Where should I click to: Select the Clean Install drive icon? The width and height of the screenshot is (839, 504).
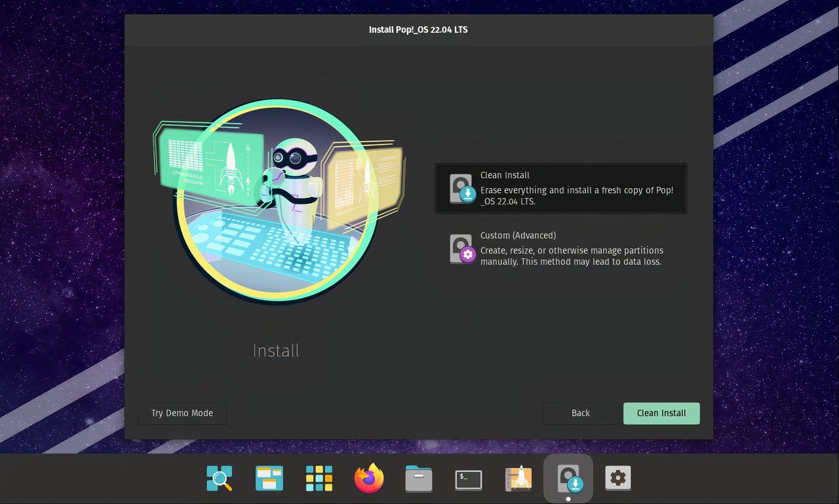click(461, 188)
